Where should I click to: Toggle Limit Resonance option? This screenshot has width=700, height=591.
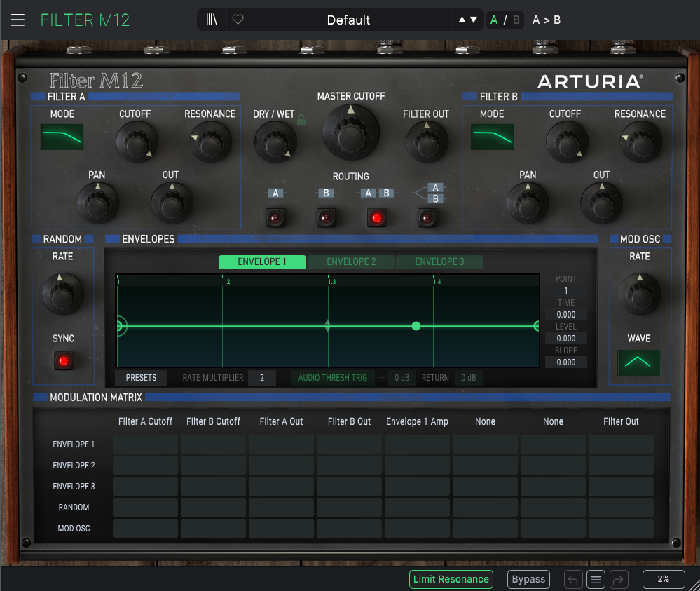coord(451,579)
